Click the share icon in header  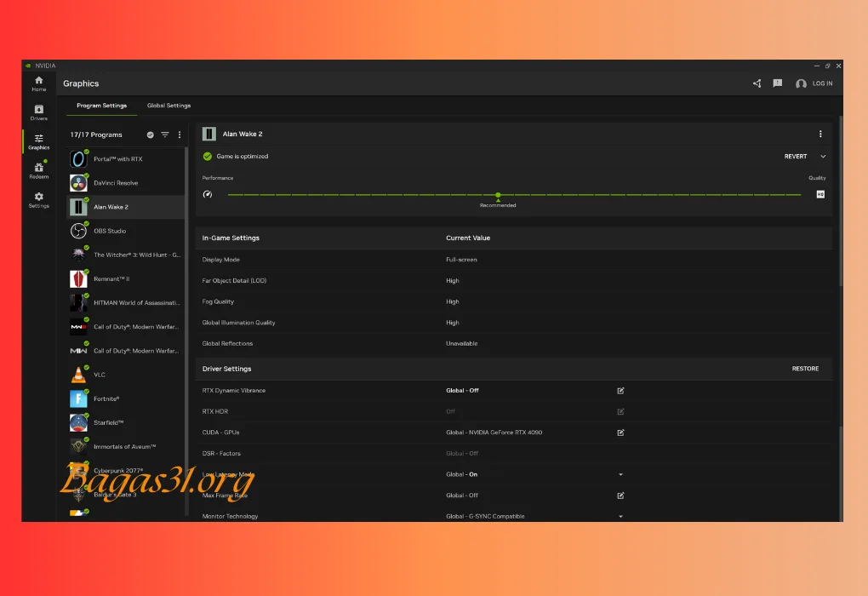tap(757, 83)
